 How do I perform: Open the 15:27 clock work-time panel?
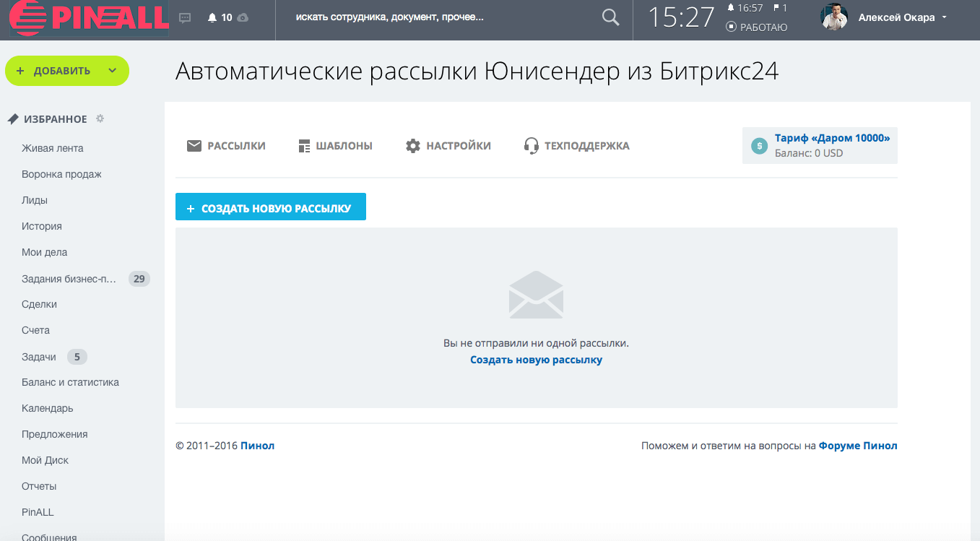click(681, 18)
